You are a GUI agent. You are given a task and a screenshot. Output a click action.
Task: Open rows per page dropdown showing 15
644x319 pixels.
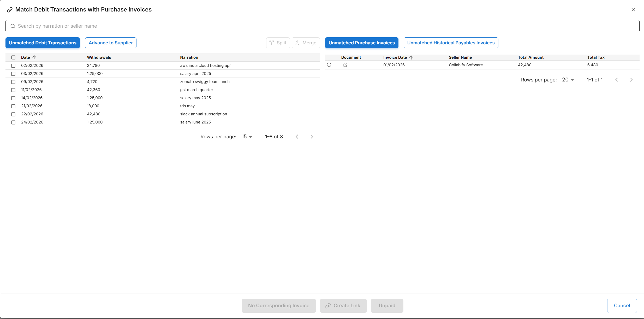(x=247, y=137)
